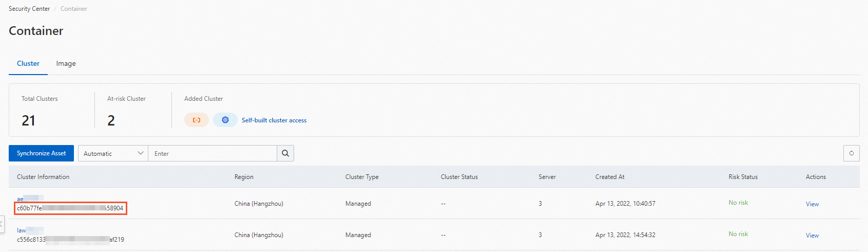The image size is (868, 252).
Task: Click server count 3 for c60b77fe row
Action: [x=540, y=204]
